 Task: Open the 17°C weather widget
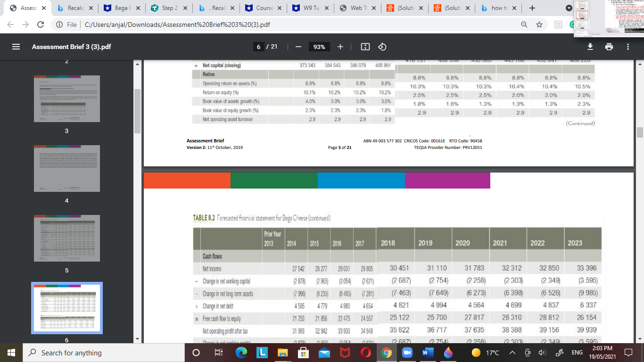coord(485,353)
